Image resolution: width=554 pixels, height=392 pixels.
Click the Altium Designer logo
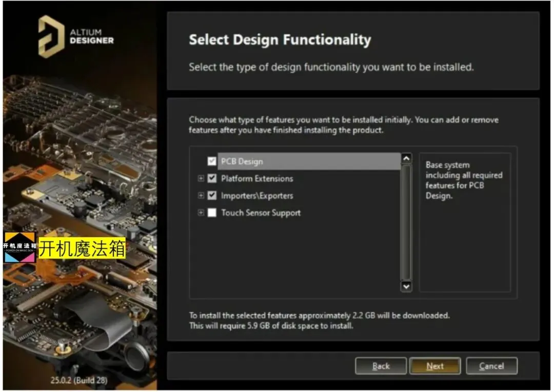(76, 36)
